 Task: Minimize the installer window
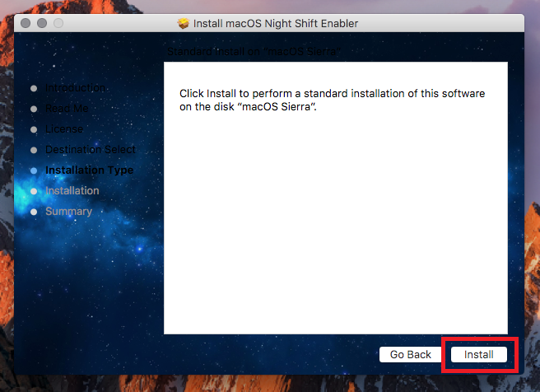click(x=42, y=23)
